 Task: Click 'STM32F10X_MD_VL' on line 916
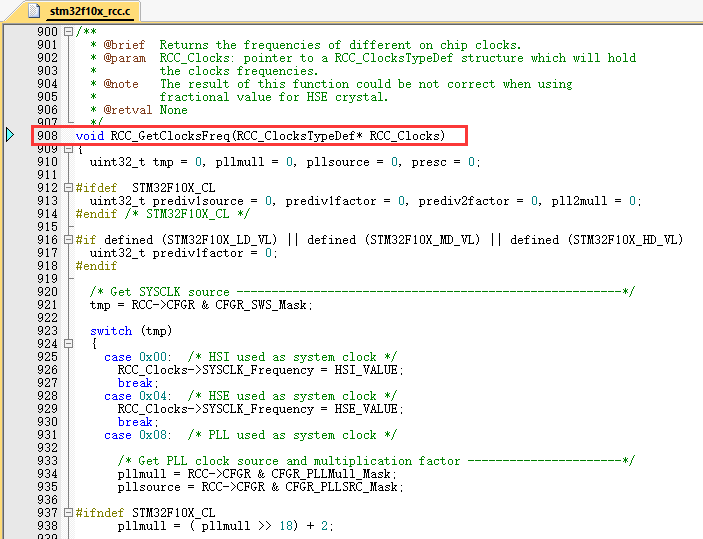point(422,240)
